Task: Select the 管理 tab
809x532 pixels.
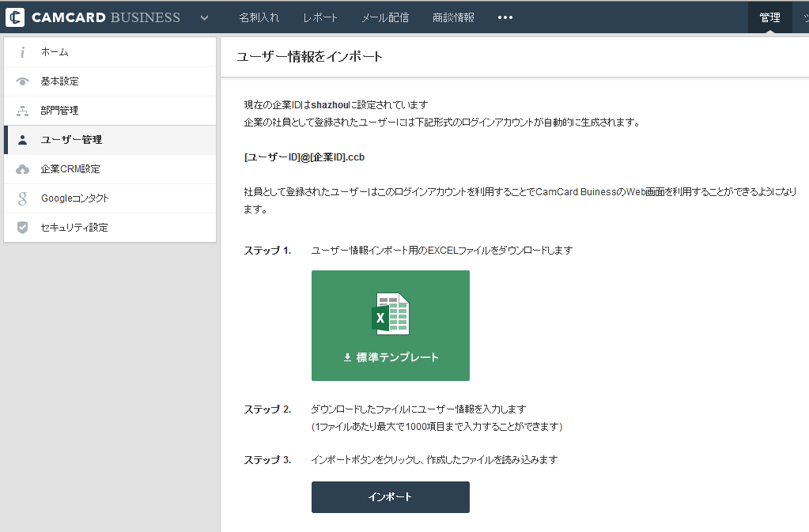Action: point(769,17)
